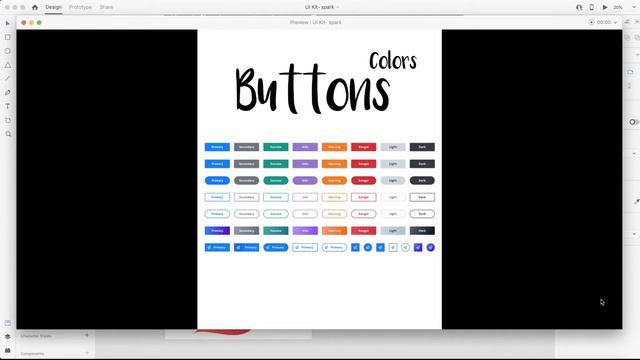640x360 pixels.
Task: Click the pill outline Success button
Action: (276, 214)
